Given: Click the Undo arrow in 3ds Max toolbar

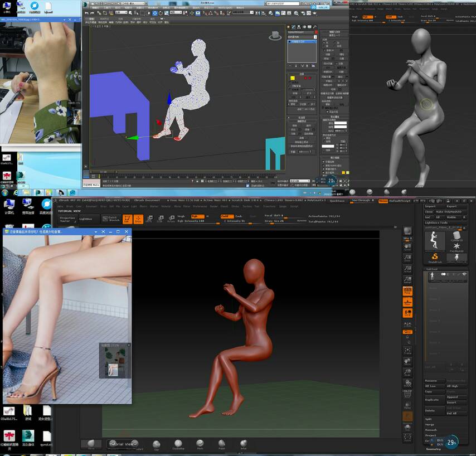Looking at the screenshot, I should pyautogui.click(x=86, y=13).
